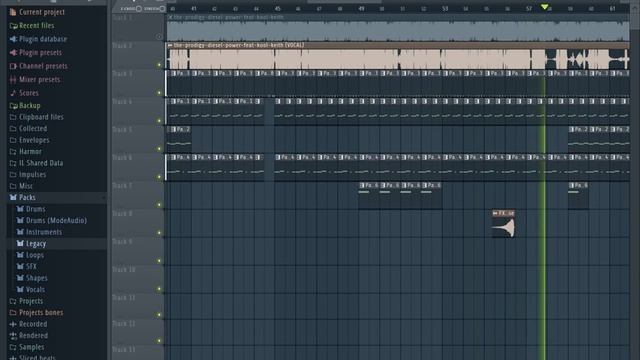This screenshot has width=640, height=360.
Task: Click the SFX pack icon
Action: (x=20, y=267)
